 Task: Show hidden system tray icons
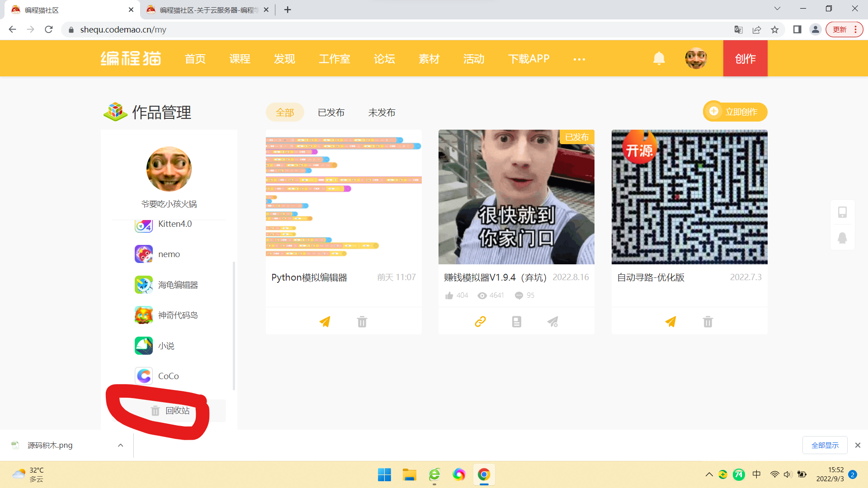pos(709,474)
